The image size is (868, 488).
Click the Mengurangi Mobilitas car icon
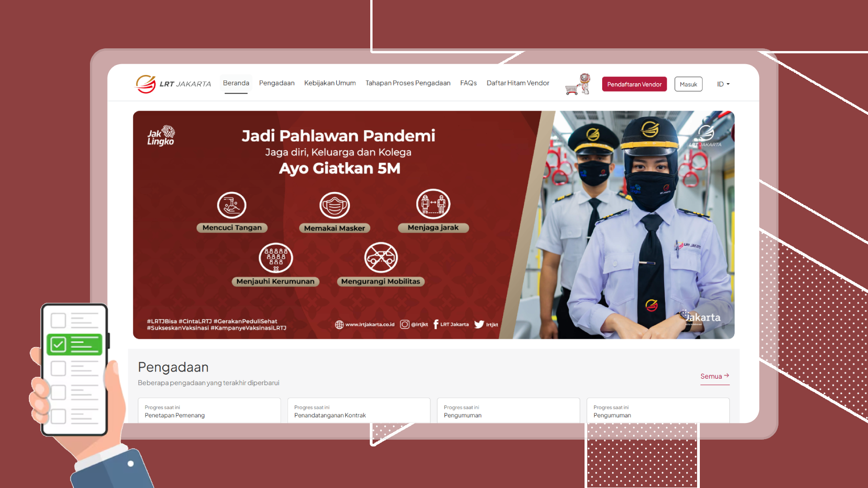[381, 258]
